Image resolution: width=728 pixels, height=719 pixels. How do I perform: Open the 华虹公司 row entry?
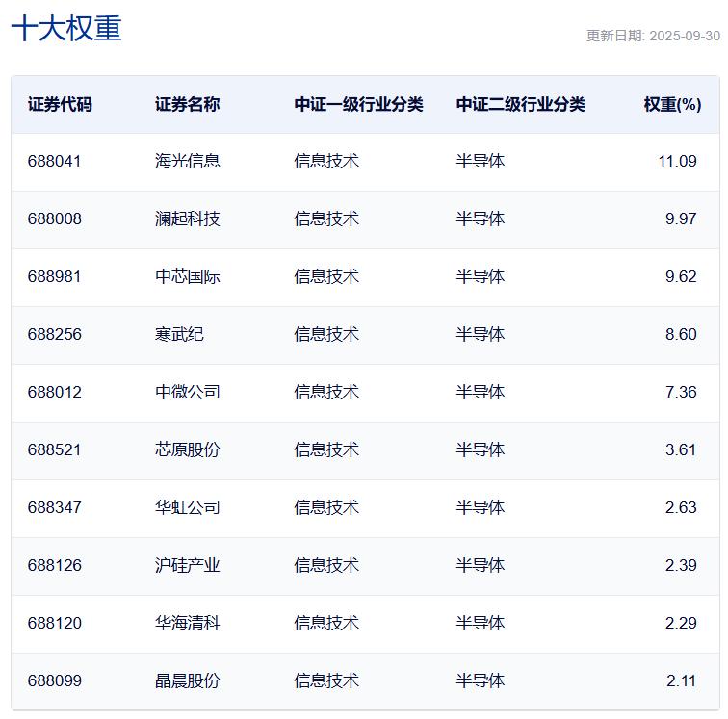pyautogui.click(x=187, y=507)
